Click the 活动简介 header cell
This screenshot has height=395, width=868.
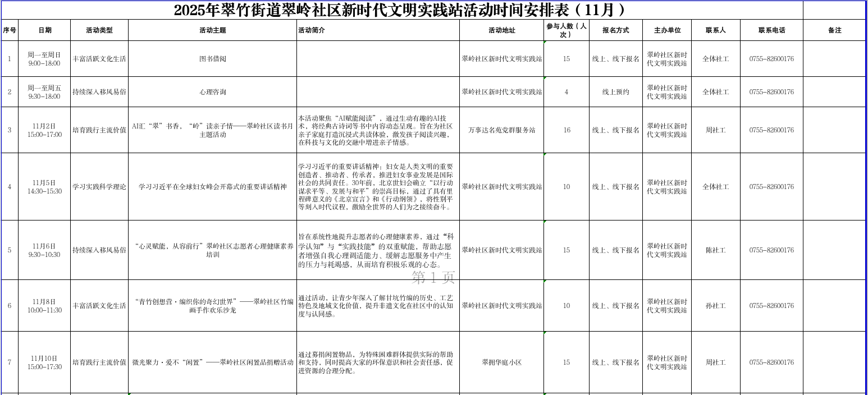[378, 30]
